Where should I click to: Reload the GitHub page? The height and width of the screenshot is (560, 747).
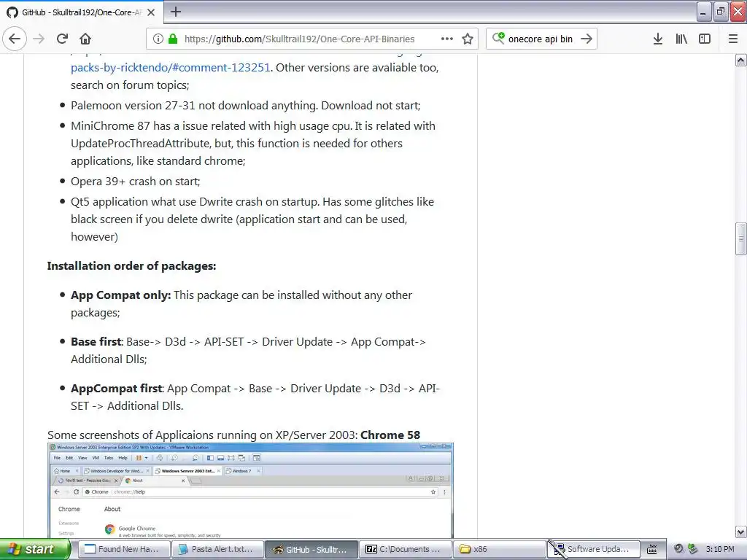[63, 39]
